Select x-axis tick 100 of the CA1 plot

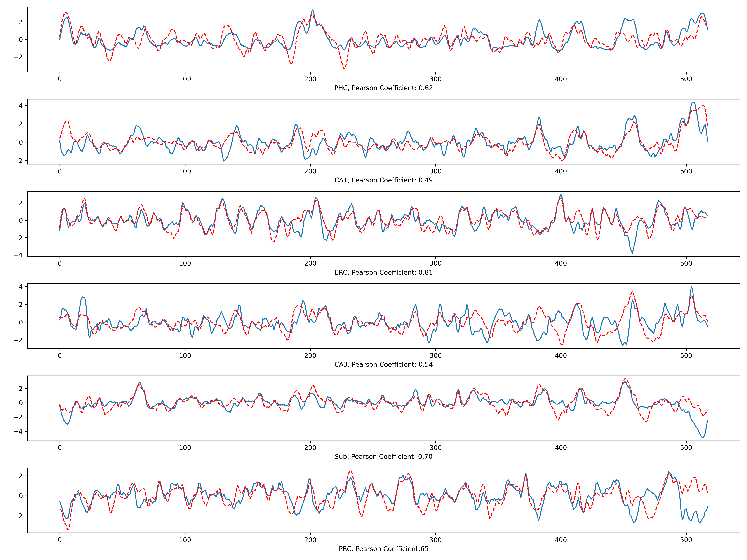pyautogui.click(x=185, y=171)
